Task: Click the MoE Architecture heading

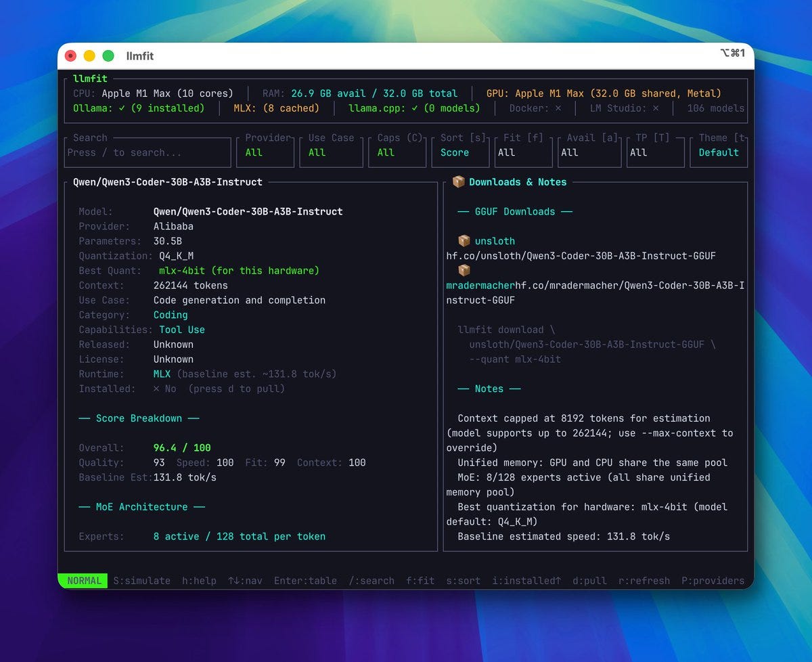Action: pyautogui.click(x=142, y=507)
